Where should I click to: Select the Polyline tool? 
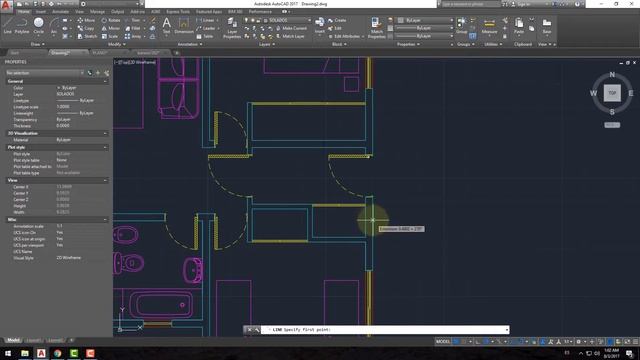[22, 25]
